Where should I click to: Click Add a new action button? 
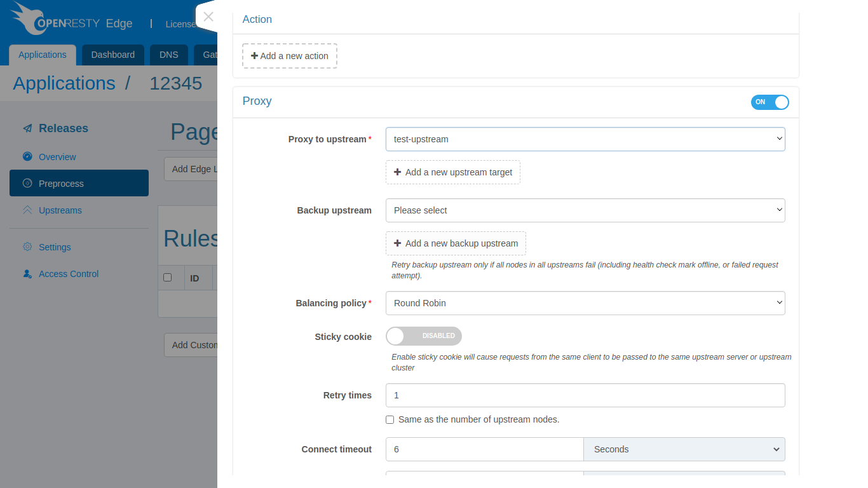click(290, 56)
